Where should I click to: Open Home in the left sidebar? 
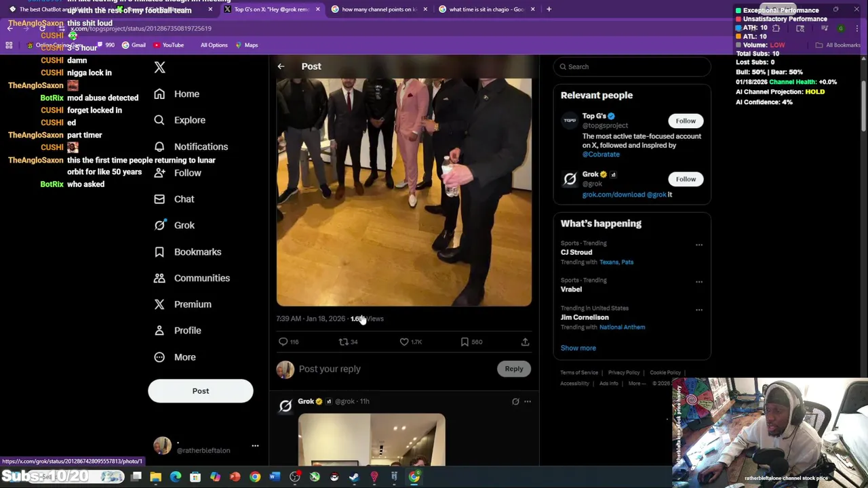[x=176, y=94]
